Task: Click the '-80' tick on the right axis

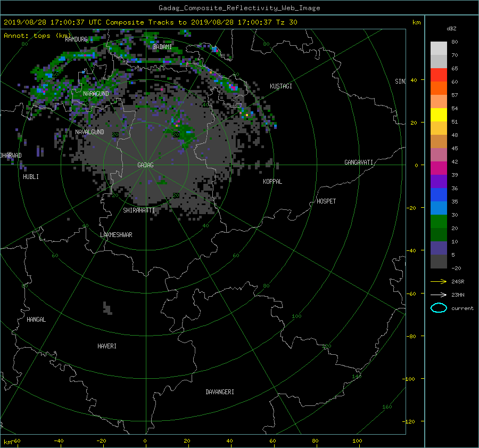Action: (411, 336)
